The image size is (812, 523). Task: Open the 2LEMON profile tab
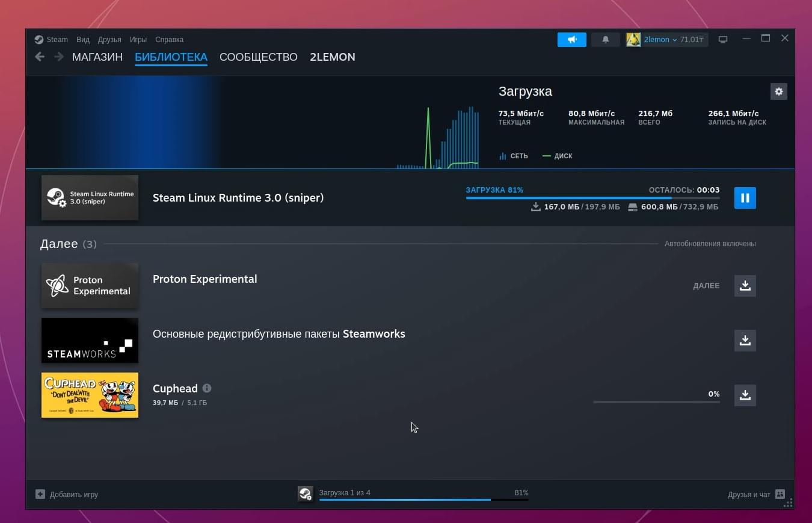333,57
